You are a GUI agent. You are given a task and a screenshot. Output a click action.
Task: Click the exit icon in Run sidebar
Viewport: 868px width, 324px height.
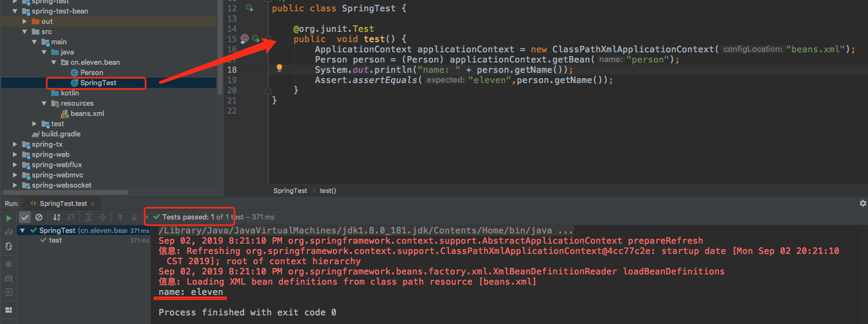click(9, 292)
